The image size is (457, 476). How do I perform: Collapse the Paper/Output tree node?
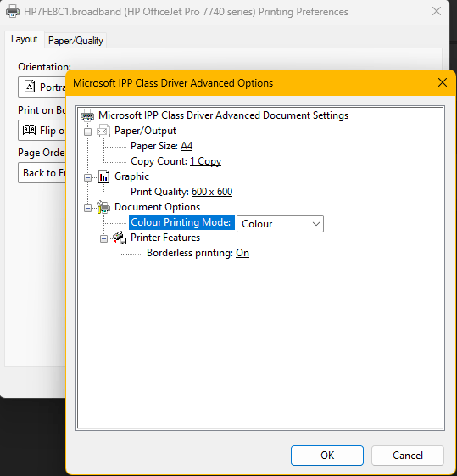[x=87, y=132]
